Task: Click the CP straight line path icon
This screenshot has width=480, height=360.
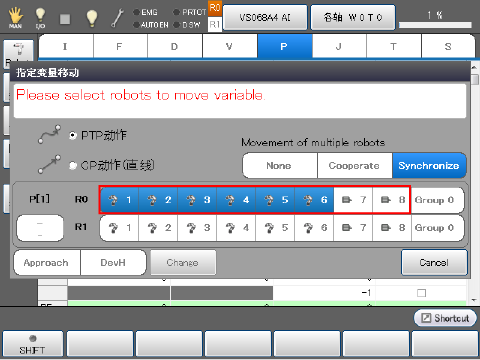Action: point(49,164)
